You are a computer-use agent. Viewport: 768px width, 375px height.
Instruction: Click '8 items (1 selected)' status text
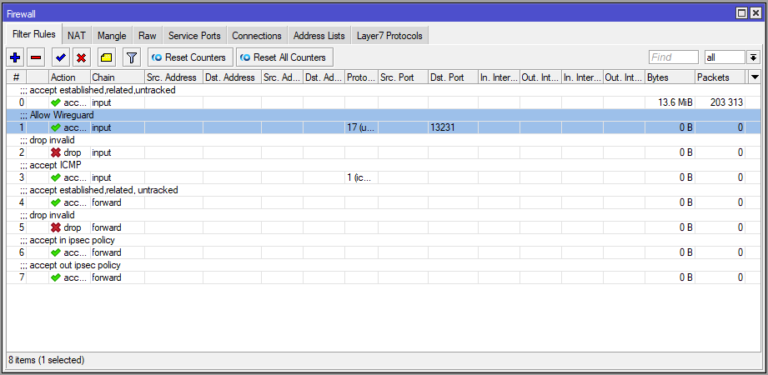click(46, 360)
